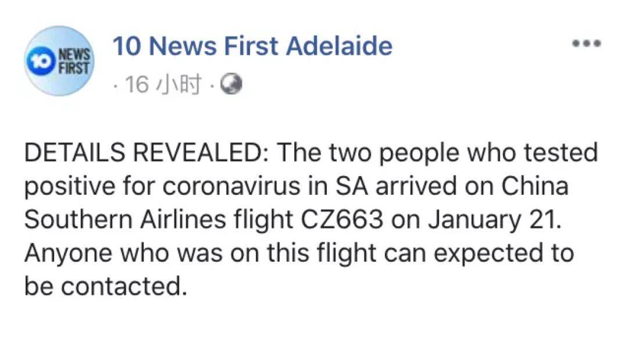
Task: Click the globe public privacy icon
Action: coord(231,84)
